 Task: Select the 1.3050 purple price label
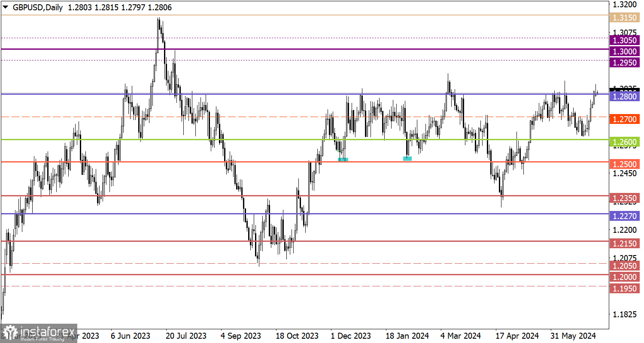[625, 40]
